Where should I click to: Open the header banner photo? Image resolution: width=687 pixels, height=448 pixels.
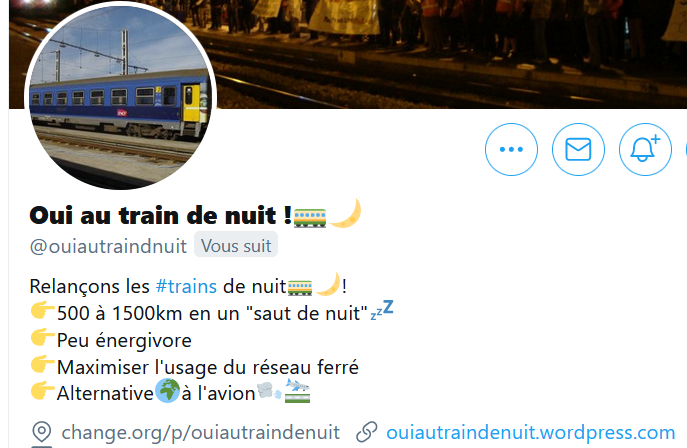[x=451, y=53]
